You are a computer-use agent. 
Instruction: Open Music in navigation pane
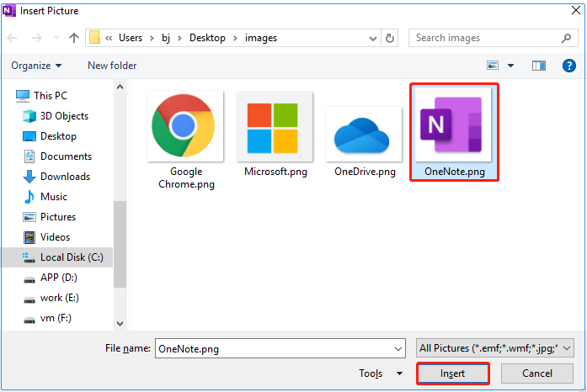point(45,197)
